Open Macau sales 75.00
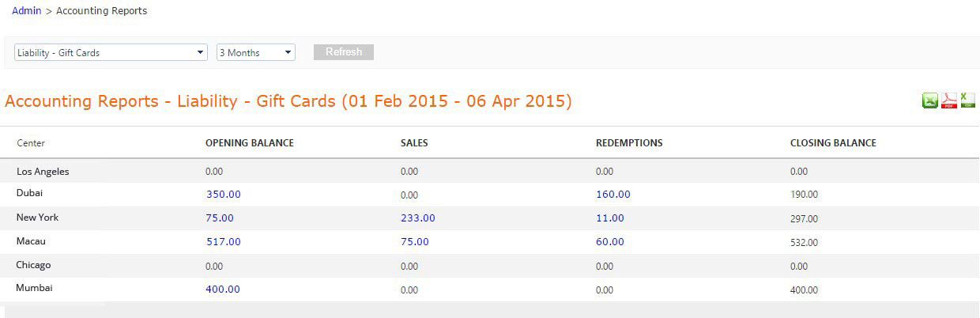 coord(414,241)
